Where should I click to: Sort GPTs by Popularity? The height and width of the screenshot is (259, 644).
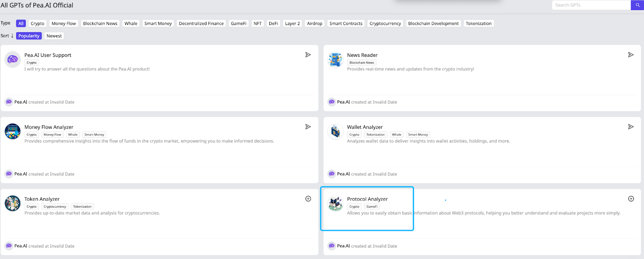click(29, 36)
